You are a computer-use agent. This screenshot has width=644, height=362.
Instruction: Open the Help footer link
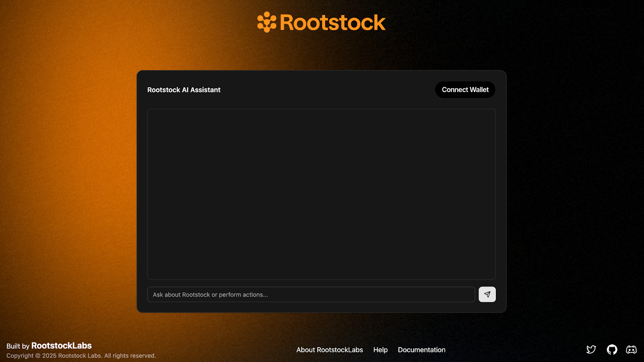380,350
